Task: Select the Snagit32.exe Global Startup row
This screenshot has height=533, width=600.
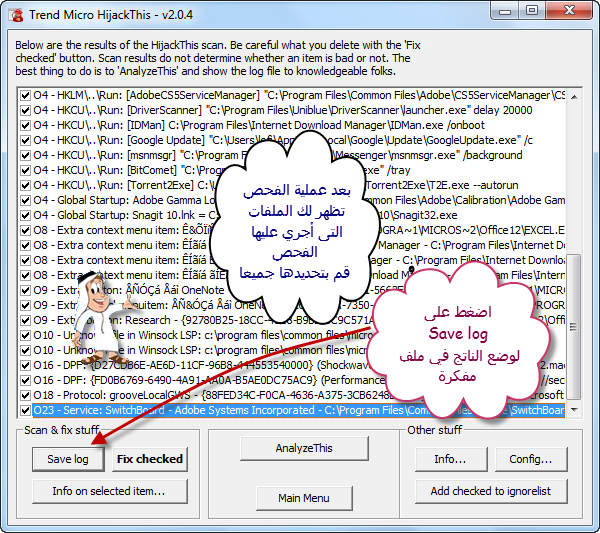Action: (x=245, y=215)
